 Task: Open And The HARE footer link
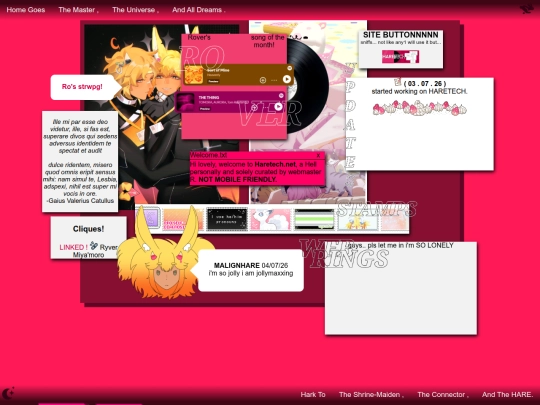(x=507, y=394)
